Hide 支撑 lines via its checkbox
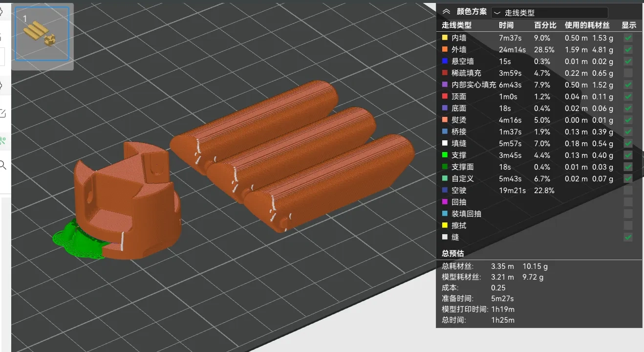This screenshot has height=352, width=644. (x=628, y=155)
